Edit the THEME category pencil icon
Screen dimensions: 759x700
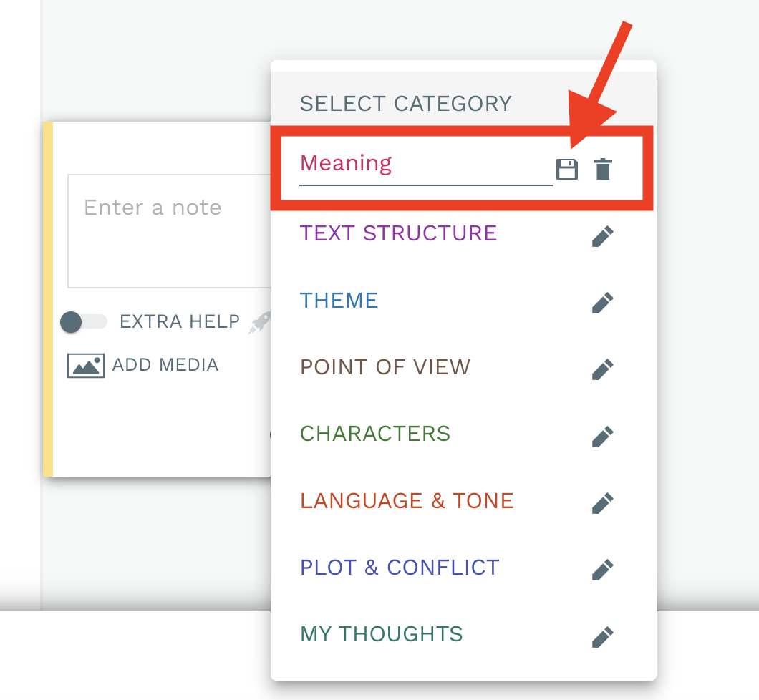pos(603,303)
